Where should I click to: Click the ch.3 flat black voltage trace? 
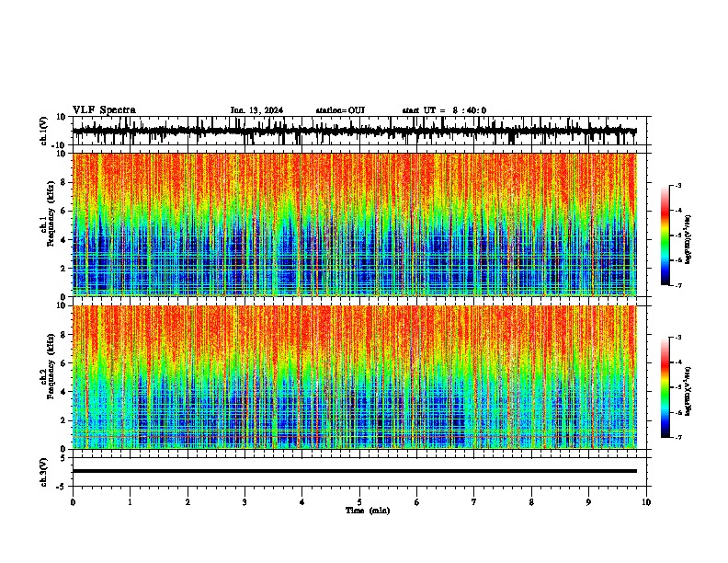coord(355,471)
